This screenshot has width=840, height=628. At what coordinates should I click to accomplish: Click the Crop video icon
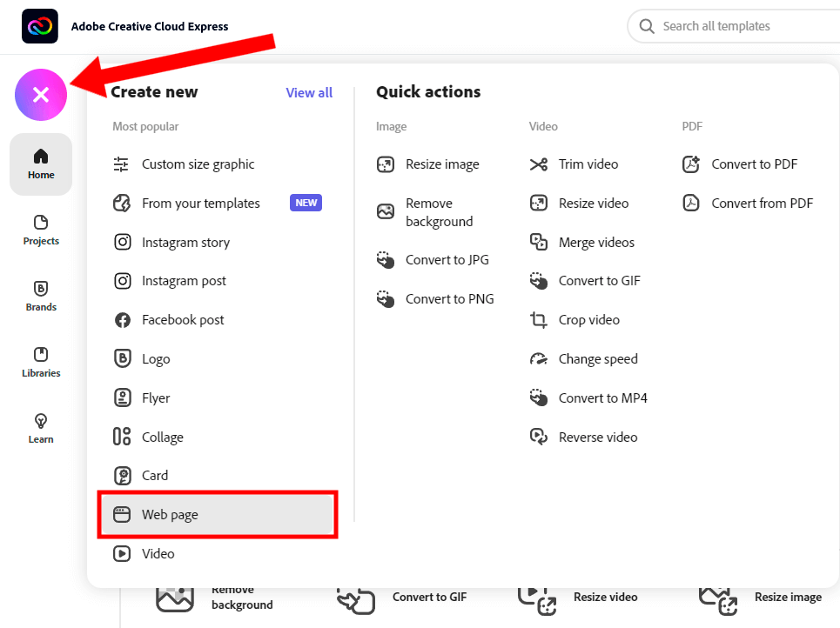tap(539, 320)
